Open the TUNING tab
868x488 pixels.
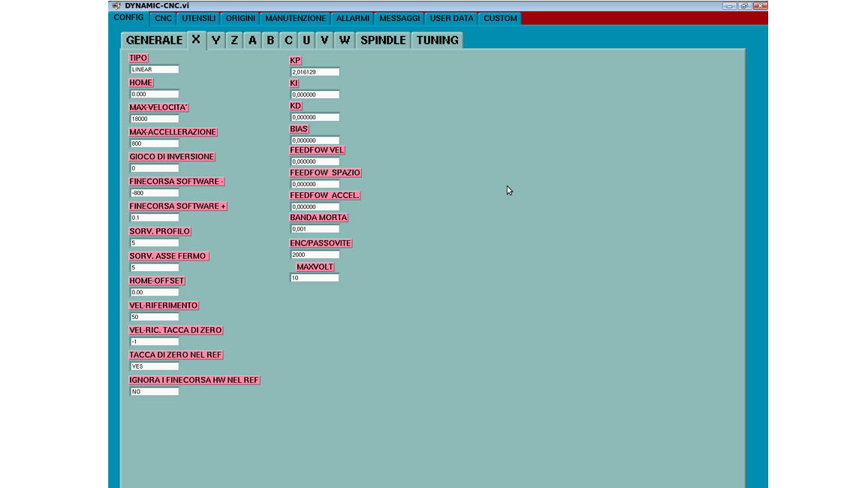click(x=437, y=41)
